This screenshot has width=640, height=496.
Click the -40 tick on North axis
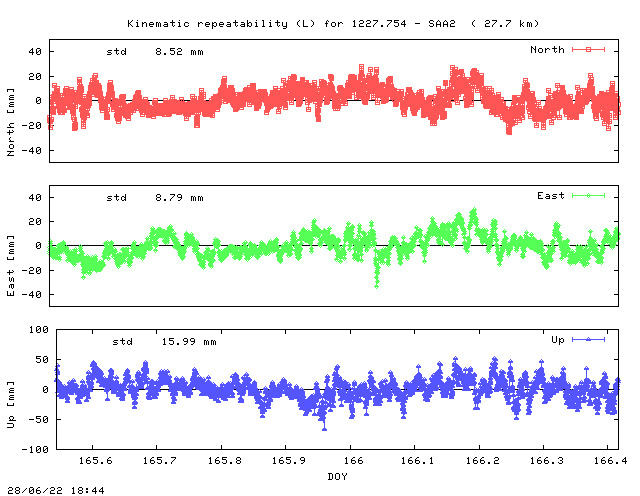[x=32, y=151]
